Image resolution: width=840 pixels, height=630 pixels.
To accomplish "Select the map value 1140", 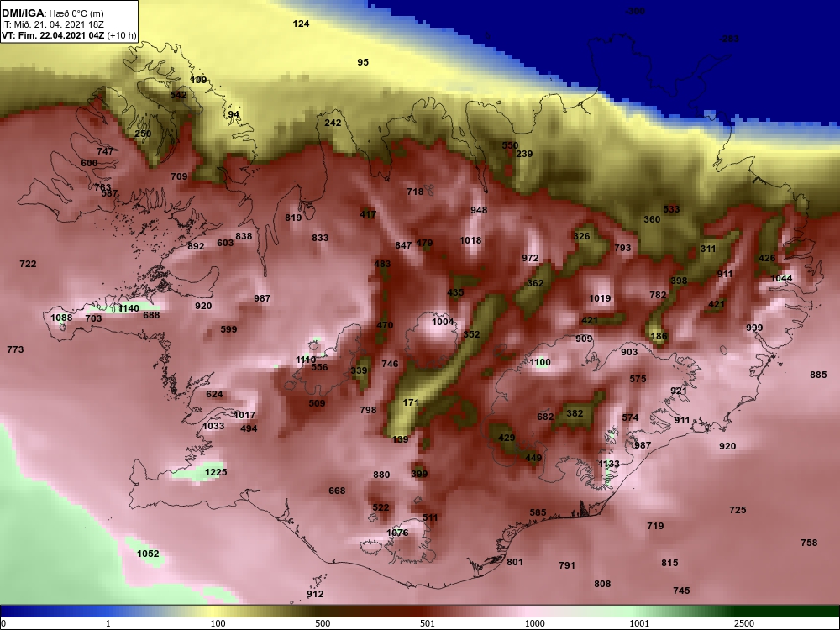I will pyautogui.click(x=128, y=308).
